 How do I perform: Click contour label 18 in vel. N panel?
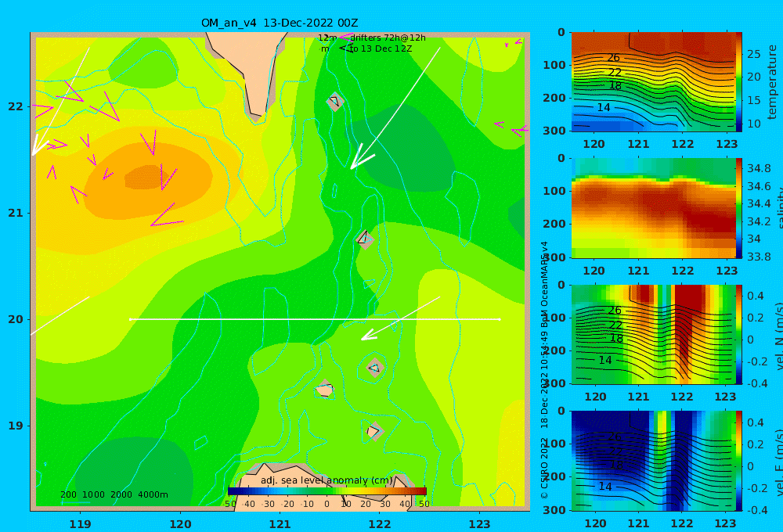click(x=616, y=338)
